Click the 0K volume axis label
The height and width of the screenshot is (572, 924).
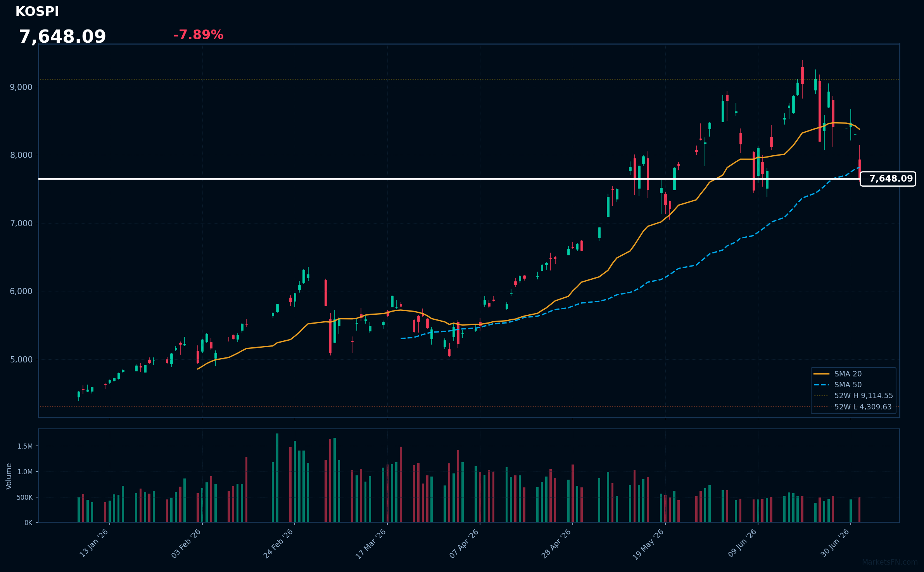pyautogui.click(x=28, y=523)
